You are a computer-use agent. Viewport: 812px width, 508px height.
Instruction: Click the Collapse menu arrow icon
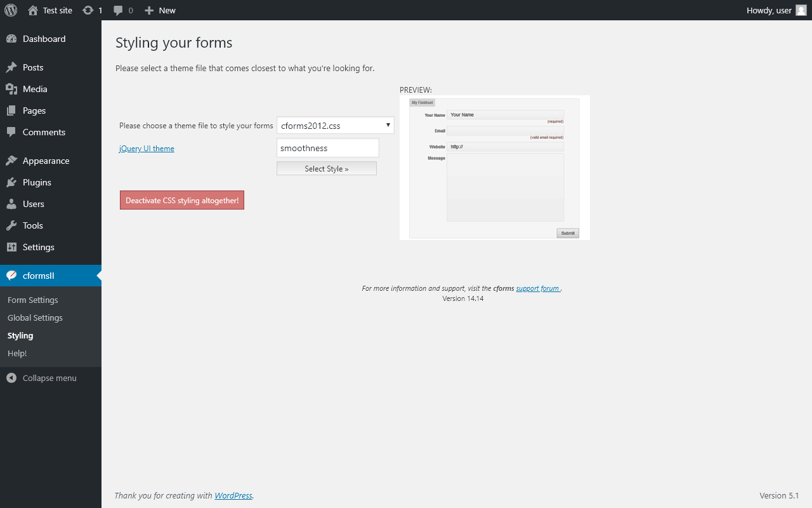(11, 378)
